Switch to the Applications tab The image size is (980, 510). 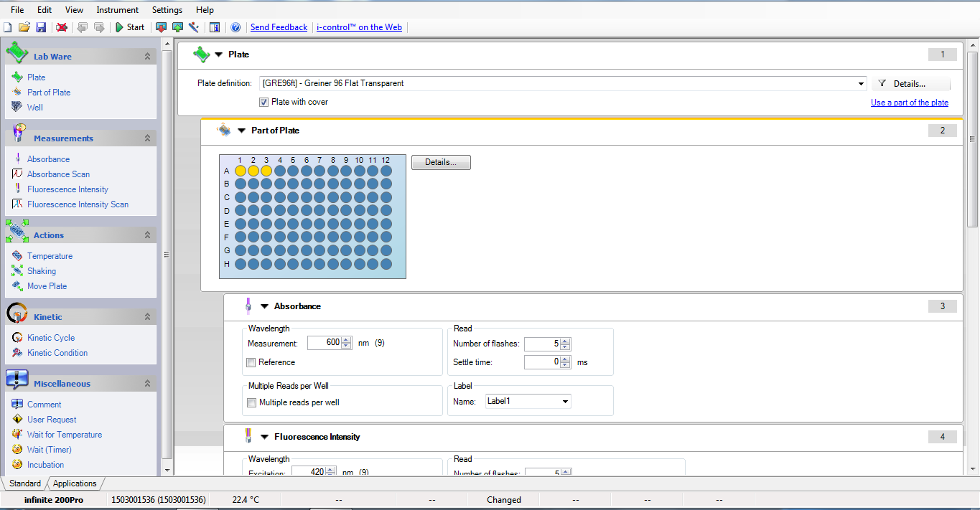click(75, 483)
